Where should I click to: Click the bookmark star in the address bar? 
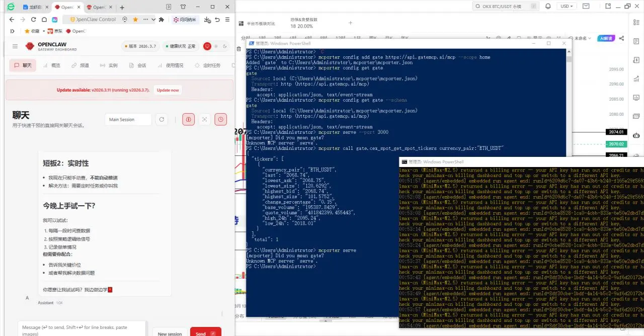tap(135, 19)
